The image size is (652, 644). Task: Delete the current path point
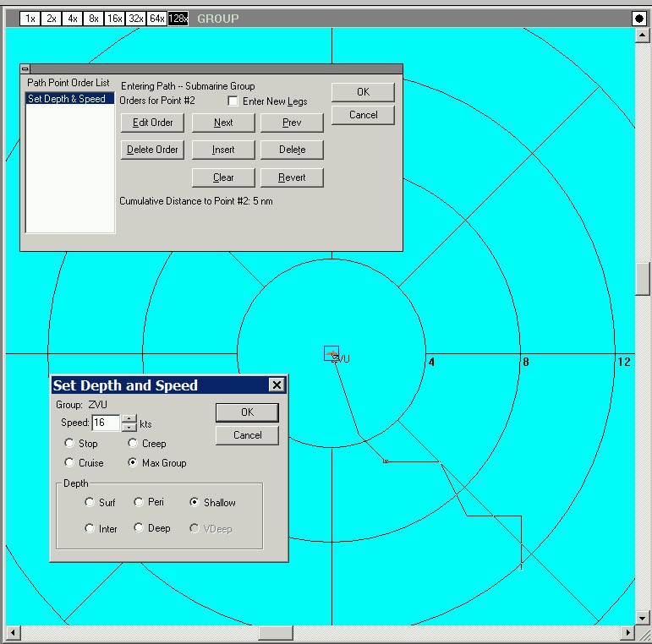point(292,150)
